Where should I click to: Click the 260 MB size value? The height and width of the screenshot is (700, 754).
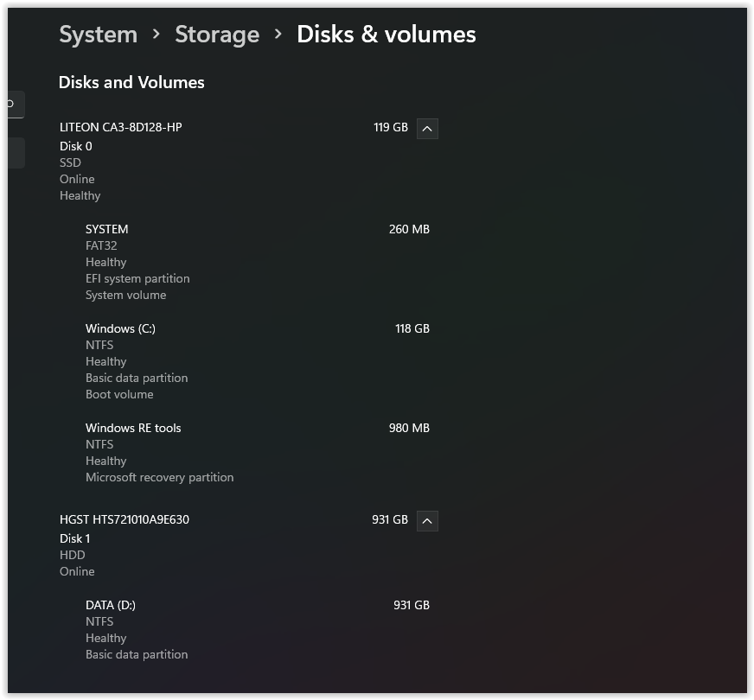click(409, 229)
